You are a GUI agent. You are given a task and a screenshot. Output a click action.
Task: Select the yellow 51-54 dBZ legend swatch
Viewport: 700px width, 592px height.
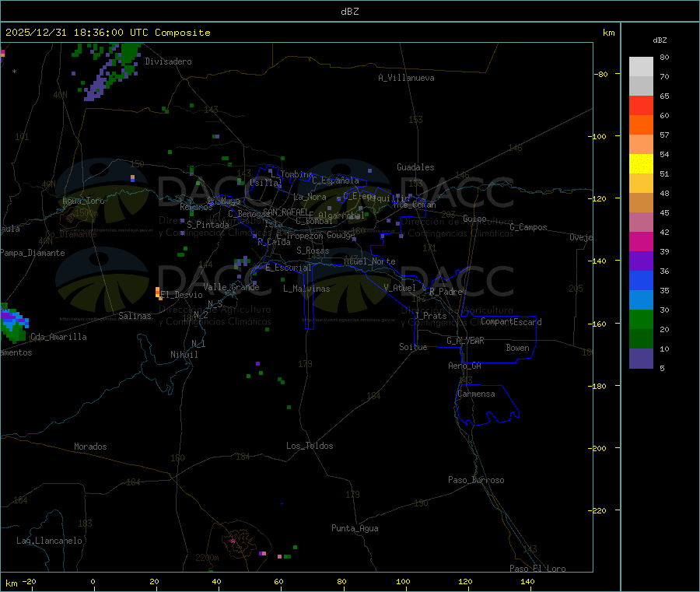[641, 164]
